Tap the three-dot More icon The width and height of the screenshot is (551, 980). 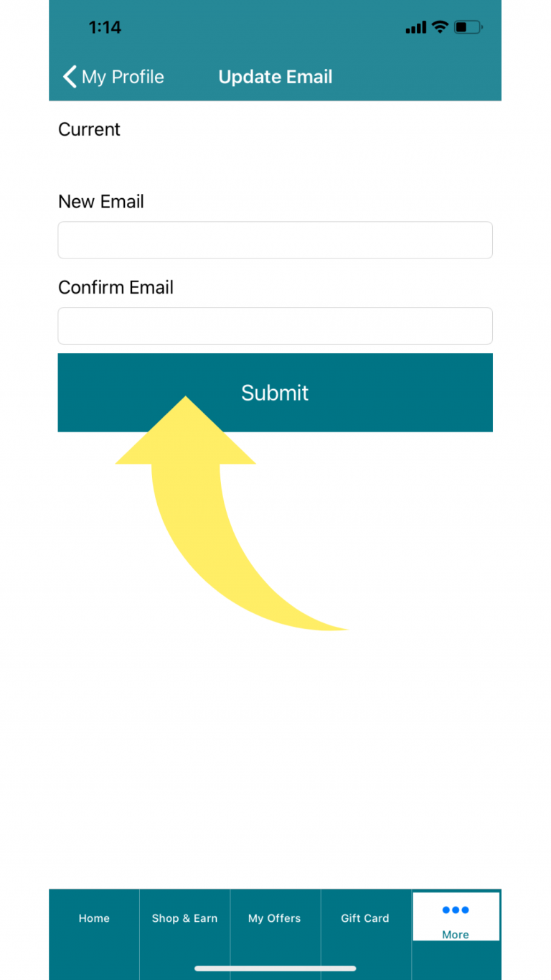click(456, 910)
